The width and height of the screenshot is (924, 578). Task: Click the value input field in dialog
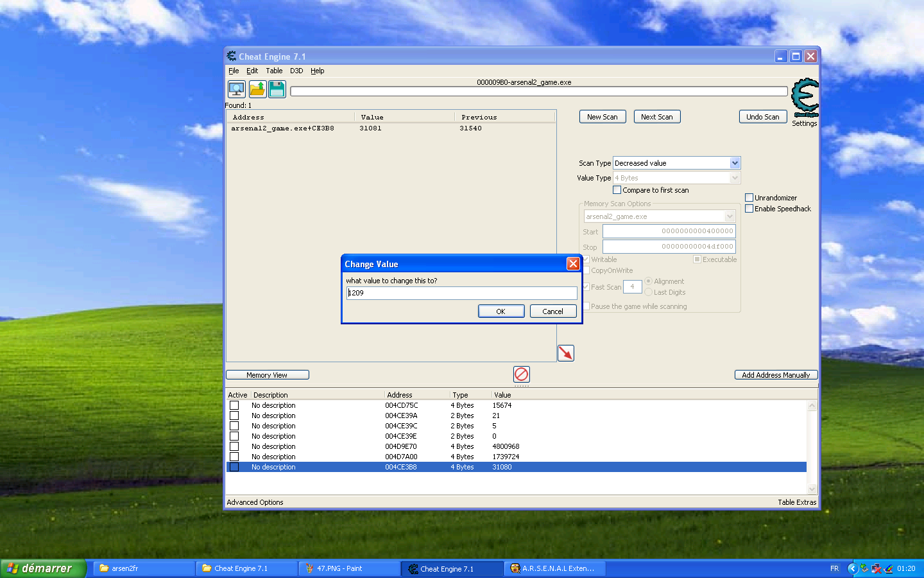pyautogui.click(x=461, y=293)
